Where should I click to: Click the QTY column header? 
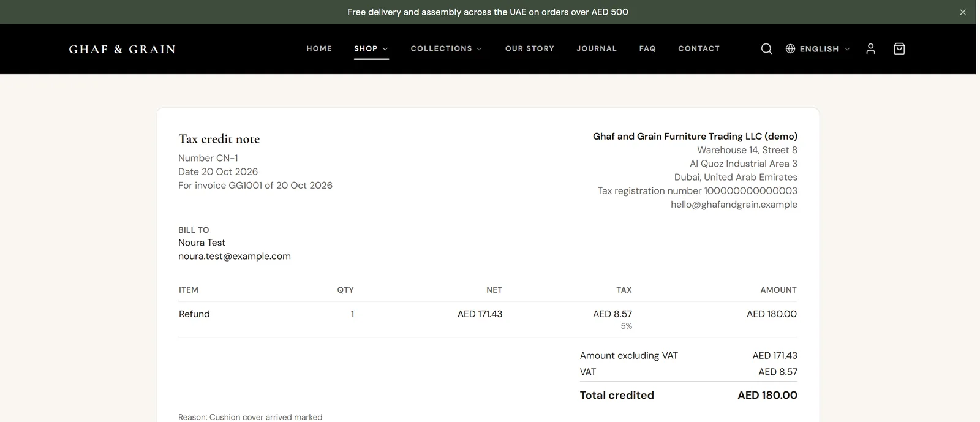coord(345,290)
